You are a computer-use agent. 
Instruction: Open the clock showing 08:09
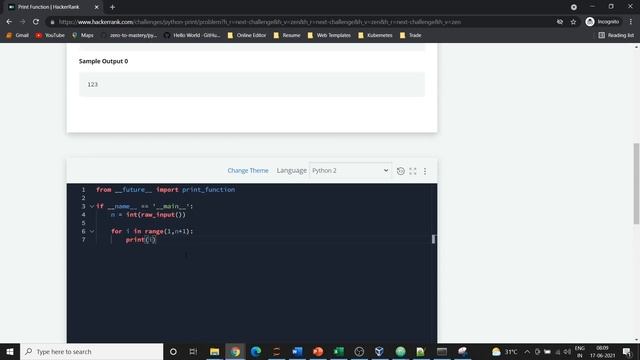pyautogui.click(x=602, y=351)
